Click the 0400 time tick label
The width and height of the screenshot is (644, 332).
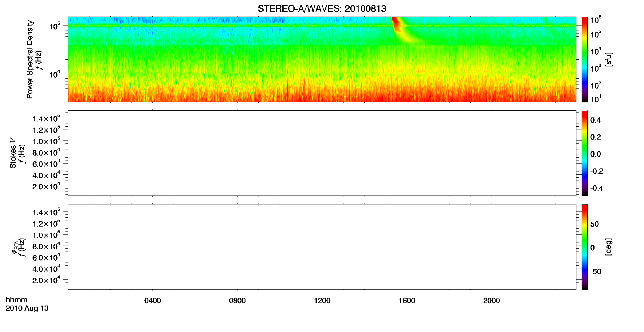point(153,301)
